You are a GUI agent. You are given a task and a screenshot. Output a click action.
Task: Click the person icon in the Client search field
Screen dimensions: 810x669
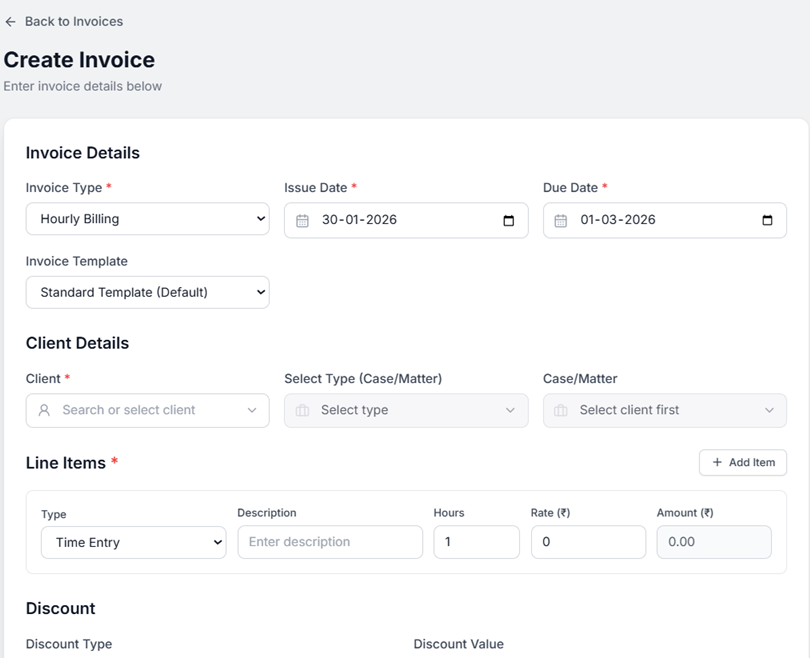click(43, 410)
